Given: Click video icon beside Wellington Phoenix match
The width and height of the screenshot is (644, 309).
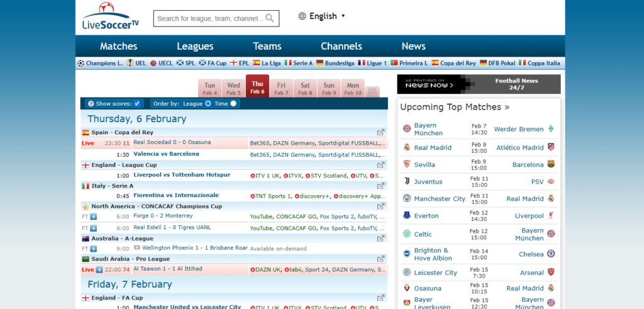Looking at the screenshot, I should coord(136,248).
